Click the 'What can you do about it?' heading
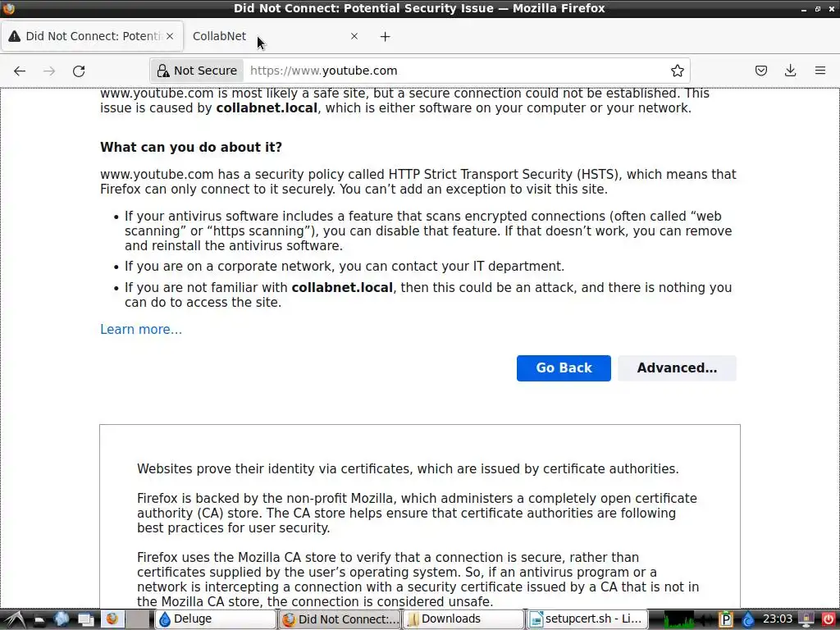This screenshot has width=840, height=630. (190, 148)
